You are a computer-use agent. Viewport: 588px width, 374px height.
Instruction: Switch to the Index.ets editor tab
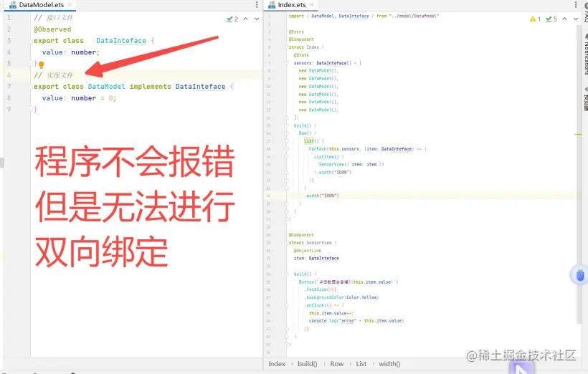pyautogui.click(x=291, y=5)
